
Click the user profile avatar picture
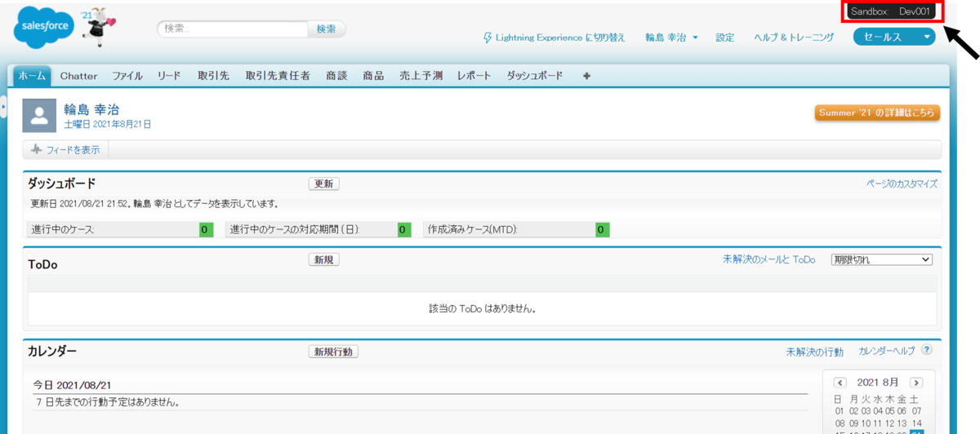click(38, 115)
